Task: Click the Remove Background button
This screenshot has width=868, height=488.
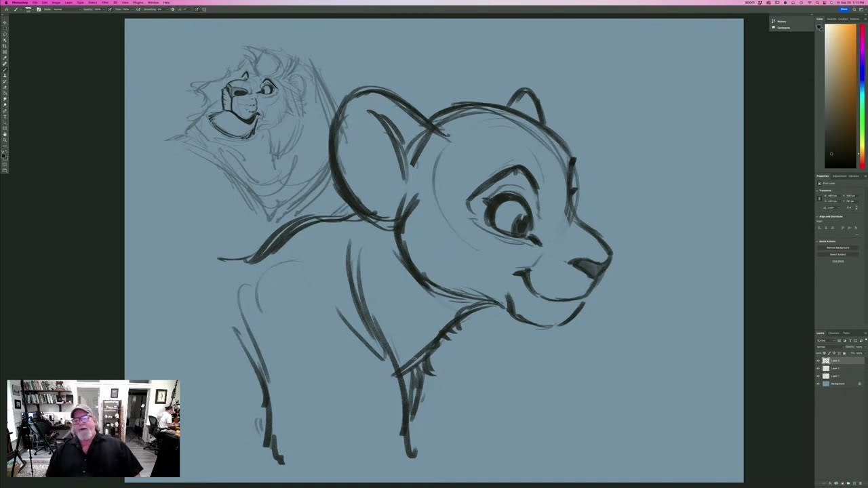Action: tap(838, 247)
